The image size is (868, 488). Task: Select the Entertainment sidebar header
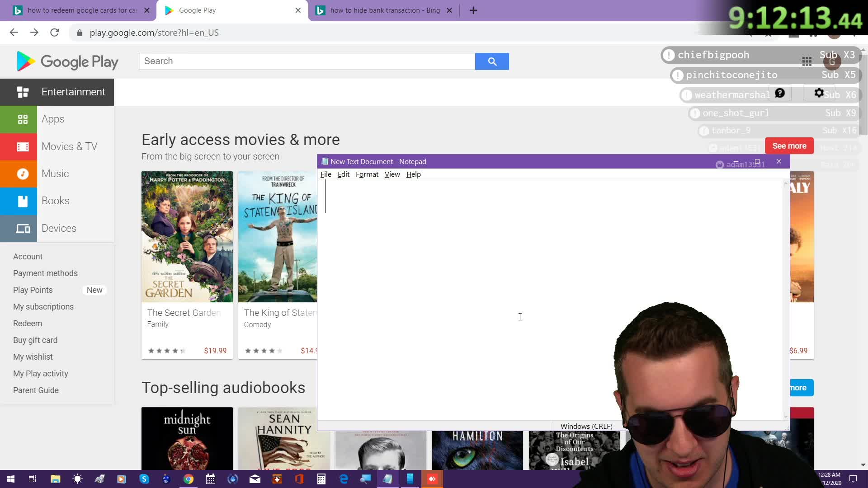click(x=57, y=92)
